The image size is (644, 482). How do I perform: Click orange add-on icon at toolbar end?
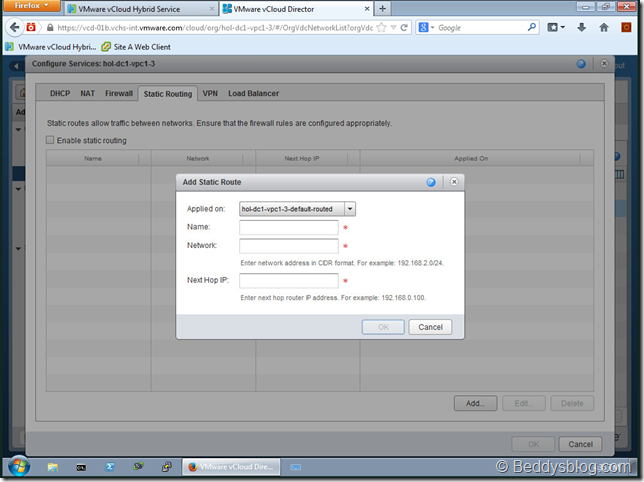pyautogui.click(x=626, y=28)
